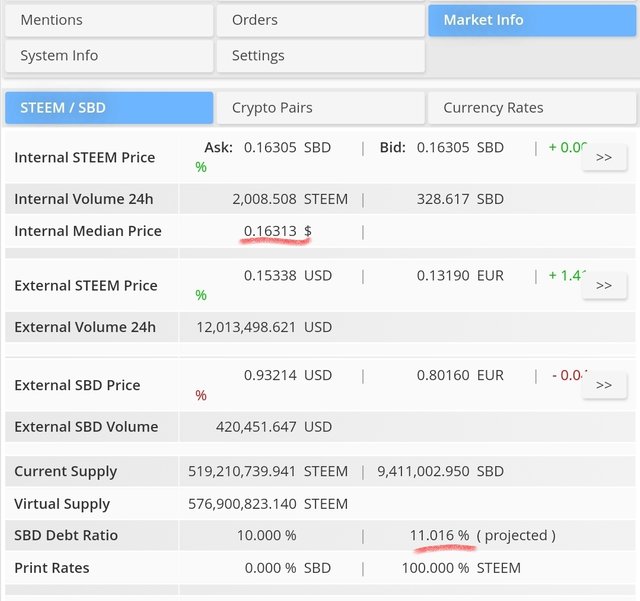The image size is (640, 601).
Task: Click the Print Rates label
Action: (x=52, y=568)
